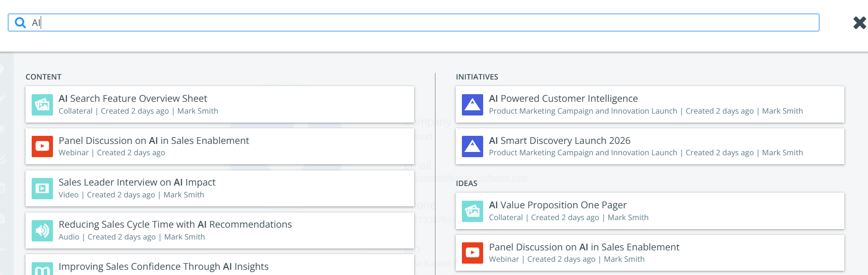Click the video icon for Sales Leader Interview
The height and width of the screenshot is (275, 868).
pos(42,188)
